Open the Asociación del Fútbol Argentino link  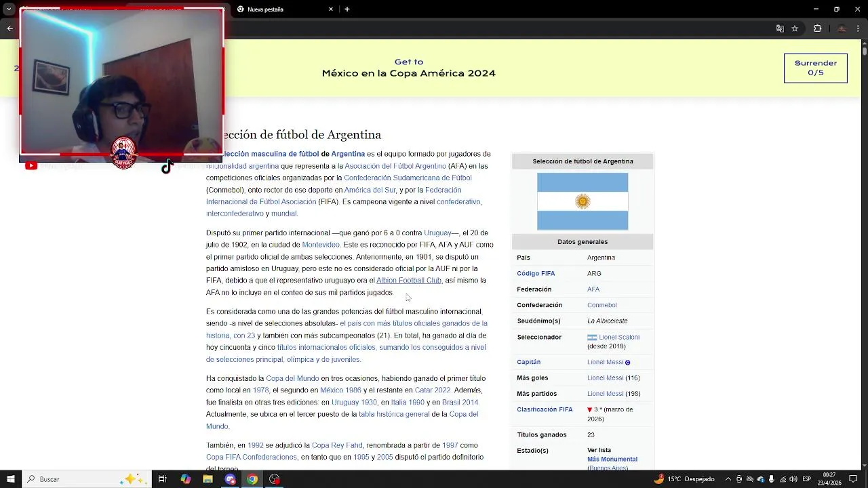click(395, 166)
